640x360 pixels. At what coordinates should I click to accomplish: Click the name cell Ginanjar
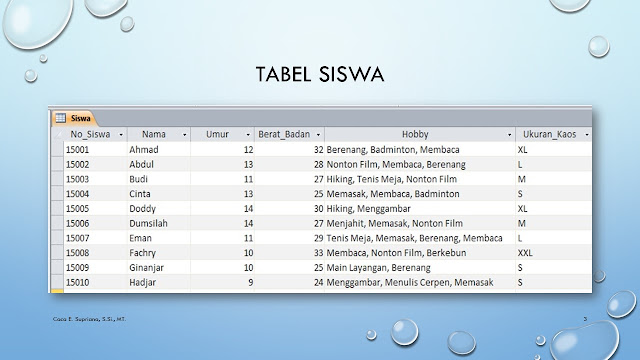coord(159,267)
